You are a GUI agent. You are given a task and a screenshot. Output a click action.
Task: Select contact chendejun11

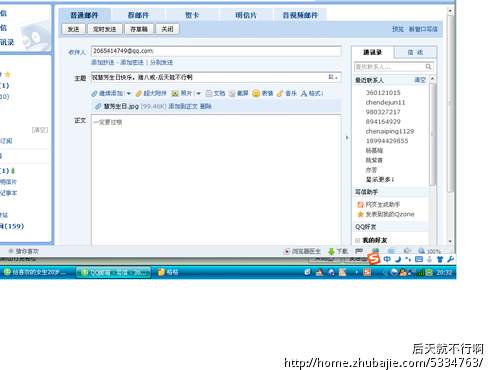pyautogui.click(x=385, y=102)
